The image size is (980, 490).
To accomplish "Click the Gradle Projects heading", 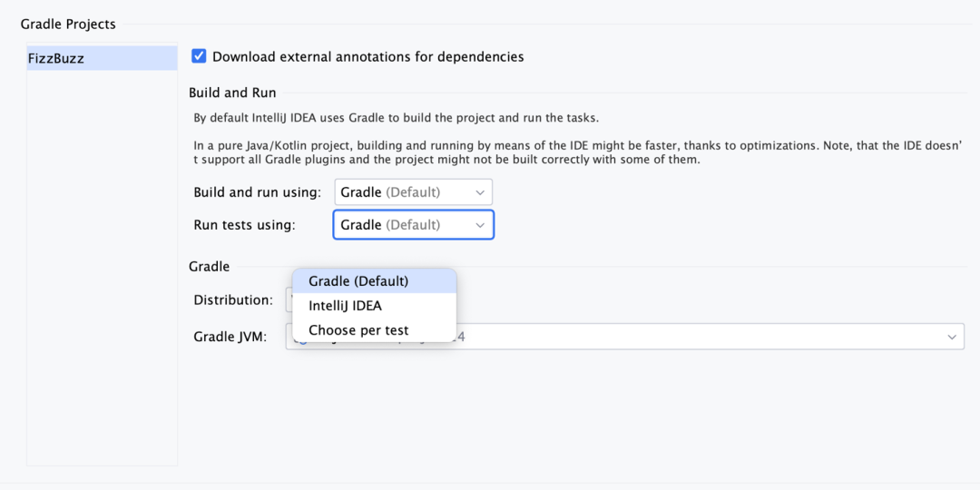I will point(68,24).
